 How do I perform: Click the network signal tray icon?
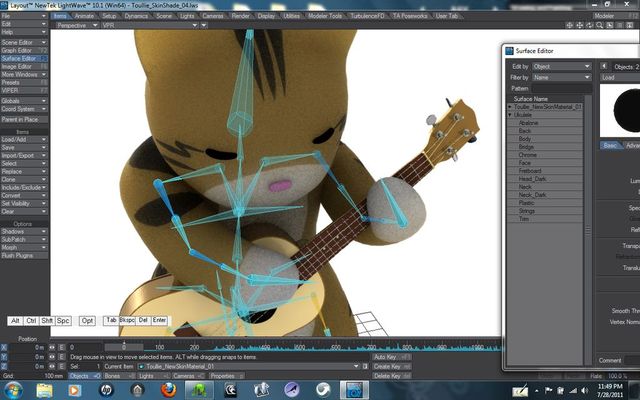573,391
